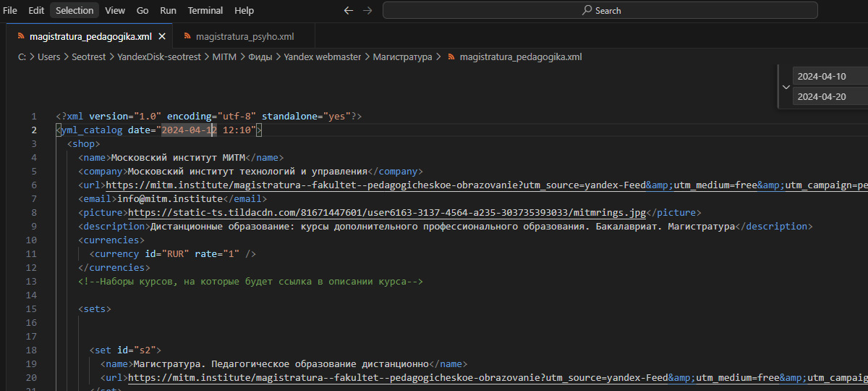Click the text Московский институт МИТМ on line 4
This screenshot has width=868, height=391.
click(179, 157)
